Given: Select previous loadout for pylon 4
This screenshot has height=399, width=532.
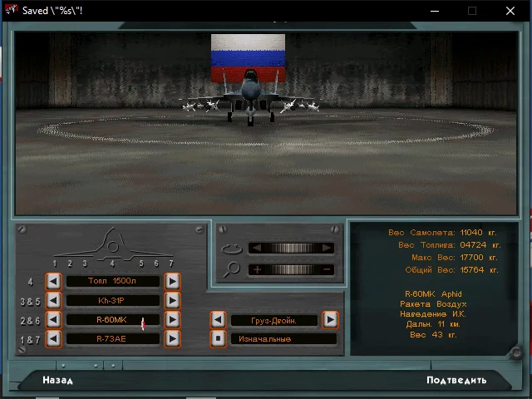Looking at the screenshot, I should click(53, 281).
